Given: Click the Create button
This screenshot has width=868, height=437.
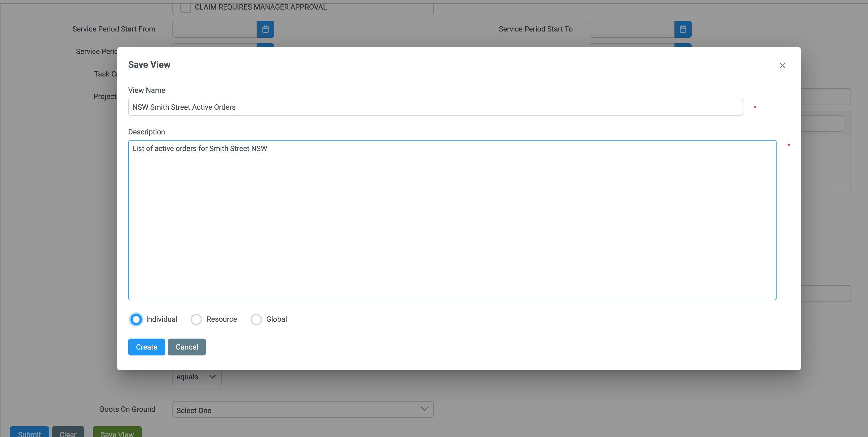Looking at the screenshot, I should pos(147,347).
